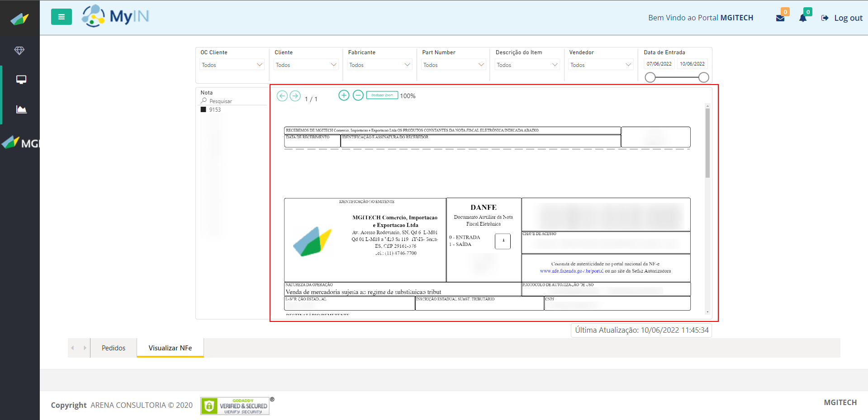Screen dimensions: 868x420
Task: Click the left handle of date slider
Action: (x=650, y=77)
